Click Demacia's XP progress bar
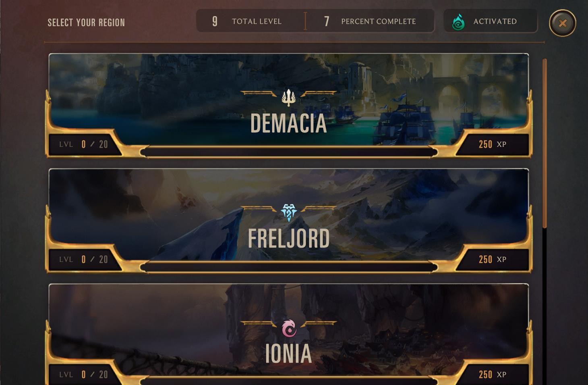Image resolution: width=588 pixels, height=385 pixels. tap(289, 152)
